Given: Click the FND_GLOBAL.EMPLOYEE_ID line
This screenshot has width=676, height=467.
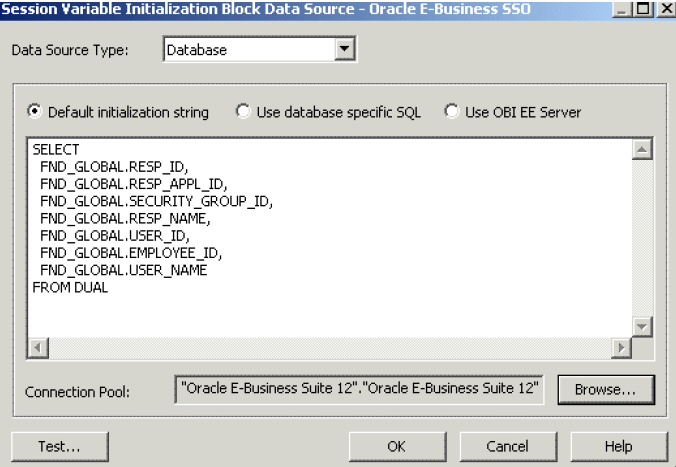Looking at the screenshot, I should click(131, 253).
